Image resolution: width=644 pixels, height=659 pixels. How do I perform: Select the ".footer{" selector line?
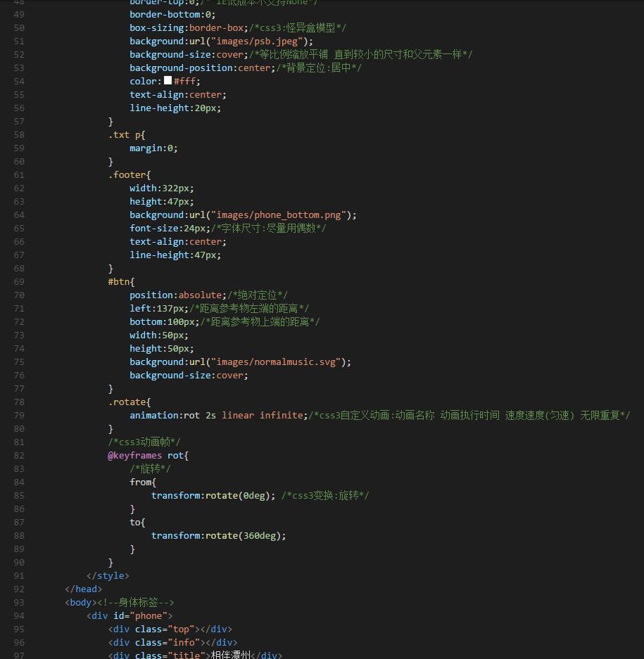pos(130,175)
